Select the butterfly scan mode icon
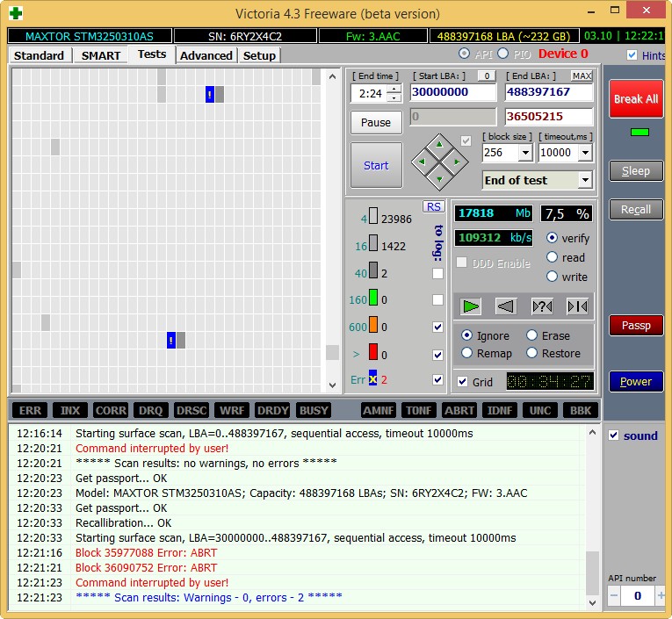The width and height of the screenshot is (672, 619). [x=577, y=306]
